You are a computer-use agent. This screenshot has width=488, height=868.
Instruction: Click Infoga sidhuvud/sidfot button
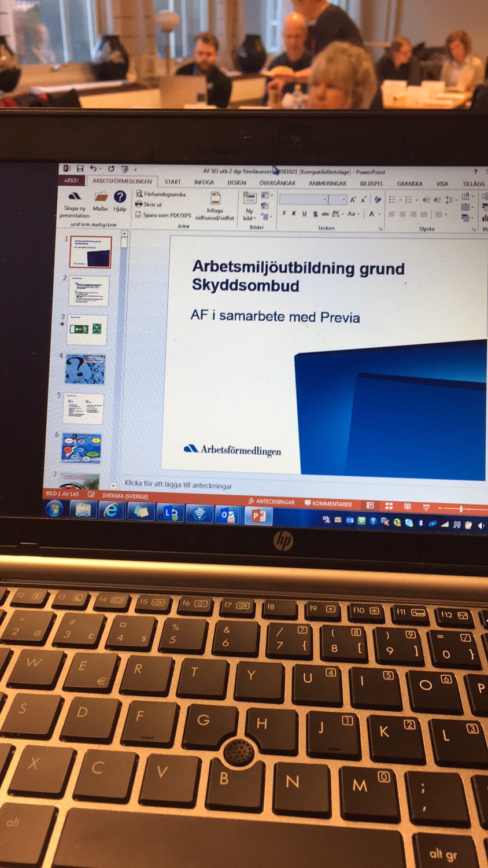[x=215, y=207]
